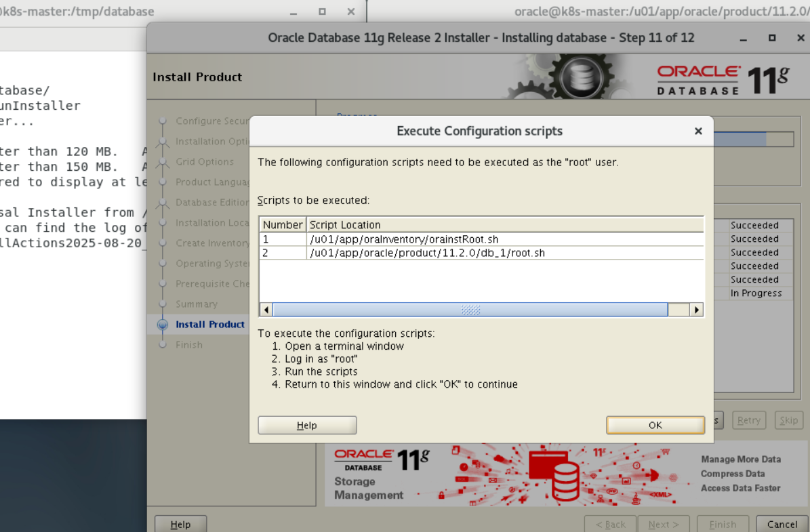Click Help button in the scripts dialog
The width and height of the screenshot is (810, 532).
coord(307,425)
